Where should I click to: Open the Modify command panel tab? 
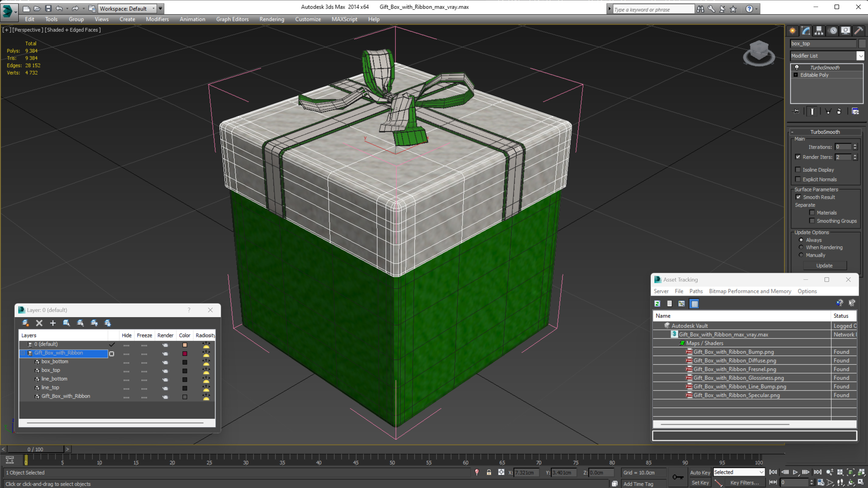805,31
